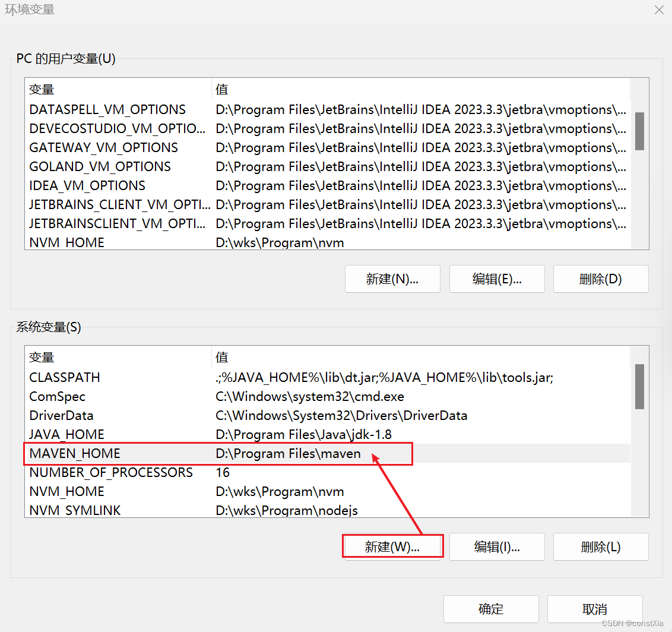Click 编辑(I)... under system variables
The width and height of the screenshot is (672, 632).
497,546
